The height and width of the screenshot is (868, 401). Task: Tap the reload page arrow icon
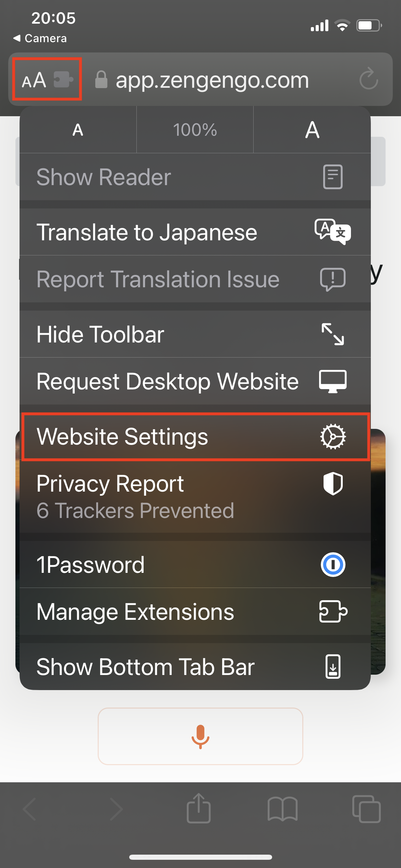coord(369,79)
